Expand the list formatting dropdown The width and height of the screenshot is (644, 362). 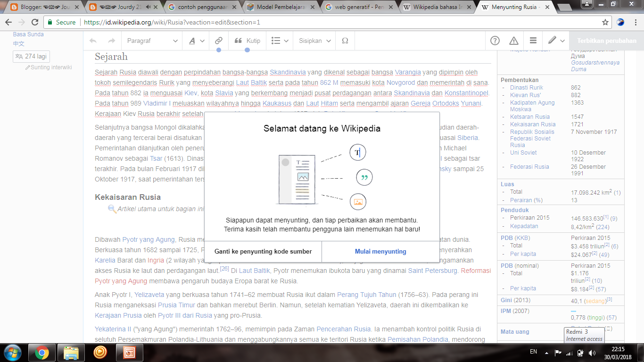click(279, 41)
